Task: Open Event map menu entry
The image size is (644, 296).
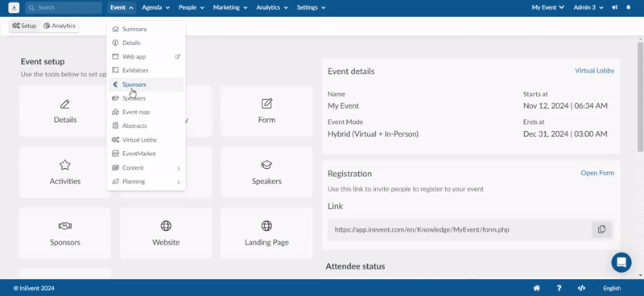Action: (x=146, y=112)
